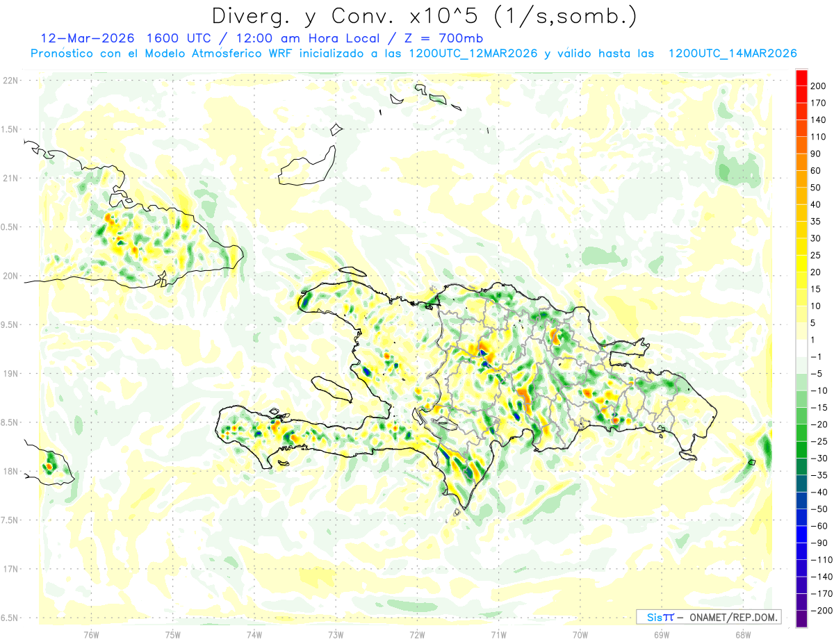The height and width of the screenshot is (644, 834).
Task: Click the "200" colorbar value label
Action: tap(817, 85)
